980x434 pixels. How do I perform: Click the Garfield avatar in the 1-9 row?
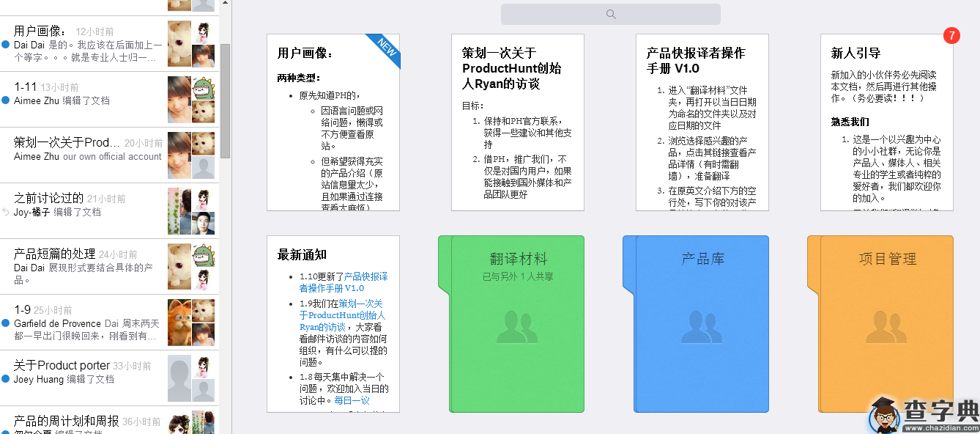[179, 323]
